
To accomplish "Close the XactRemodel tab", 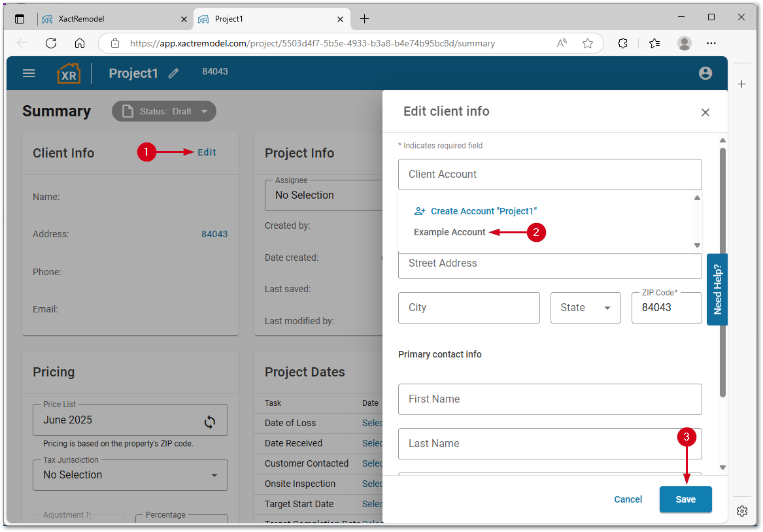I will [x=184, y=20].
